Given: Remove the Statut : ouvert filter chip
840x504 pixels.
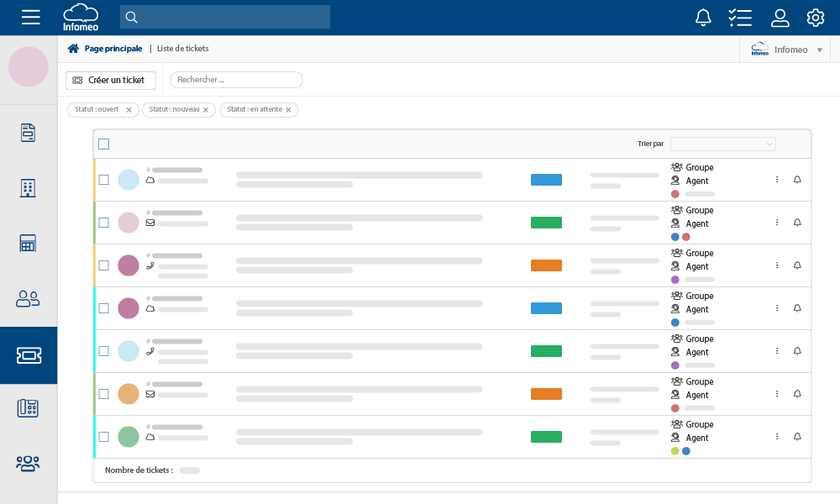Looking at the screenshot, I should (130, 109).
